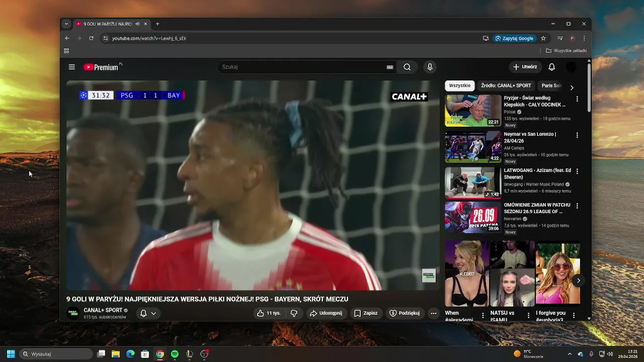The width and height of the screenshot is (644, 362).
Task: Open Chrome three-dot menu
Action: point(584,38)
